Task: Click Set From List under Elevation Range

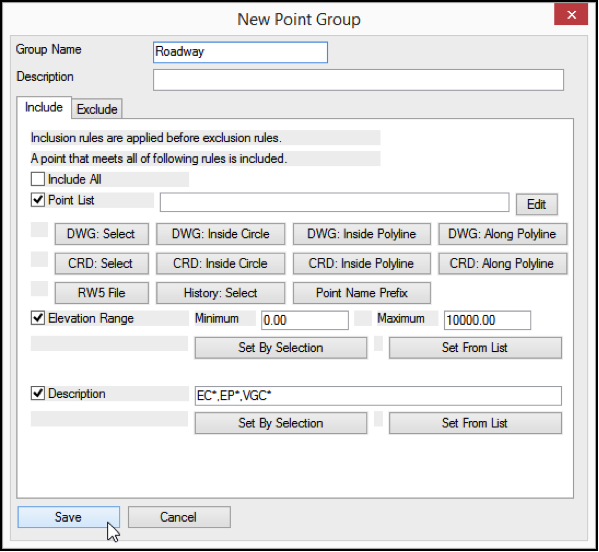Action: tap(475, 348)
